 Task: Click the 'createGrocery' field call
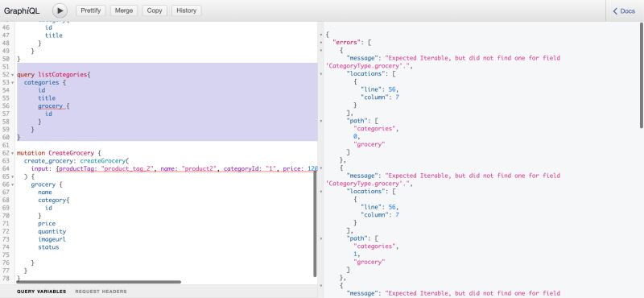103,161
